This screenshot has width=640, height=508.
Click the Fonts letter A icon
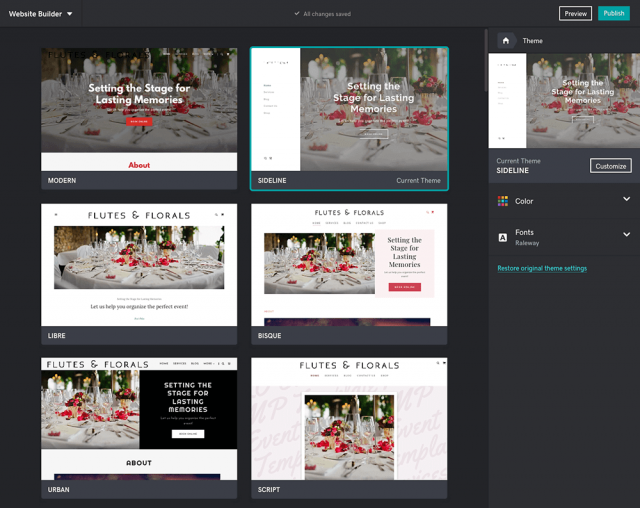pyautogui.click(x=503, y=237)
